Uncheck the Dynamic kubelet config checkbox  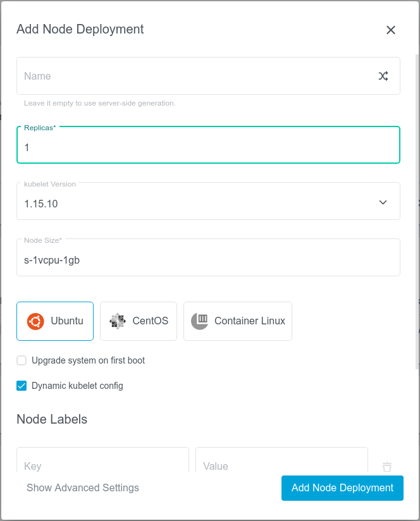point(22,386)
